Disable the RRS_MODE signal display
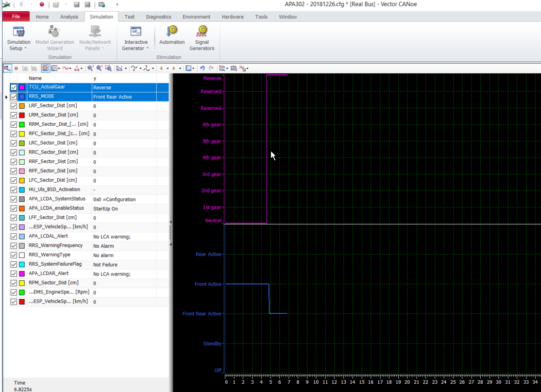 [14, 96]
